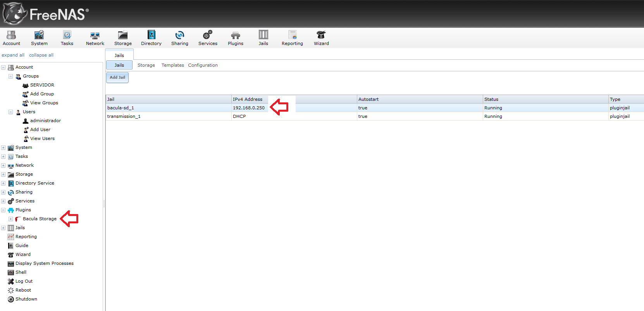The width and height of the screenshot is (644, 311).
Task: Click the administrador user icon
Action: click(26, 121)
